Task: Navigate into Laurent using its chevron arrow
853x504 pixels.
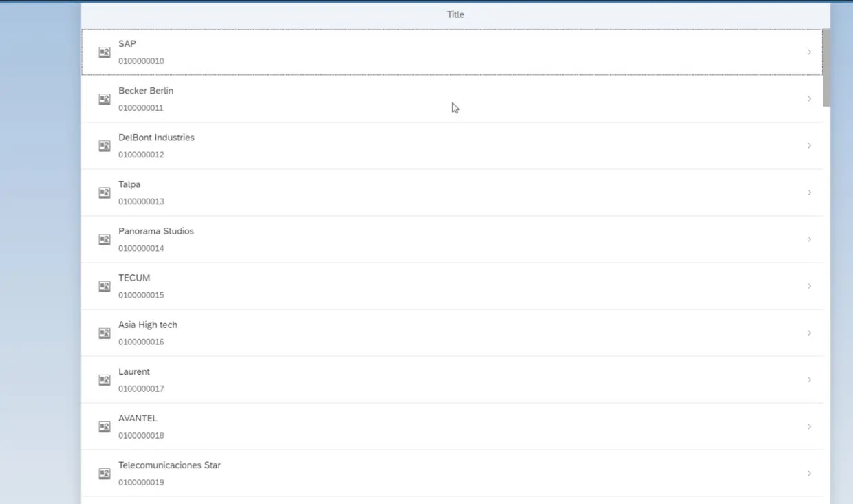Action: coord(809,380)
